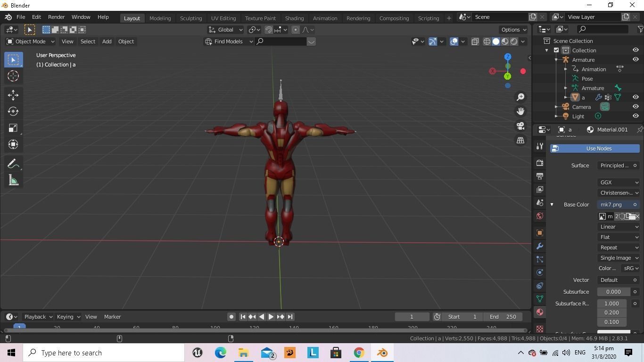Hide the Light with eye icon
Image resolution: width=644 pixels, height=362 pixels.
(636, 116)
